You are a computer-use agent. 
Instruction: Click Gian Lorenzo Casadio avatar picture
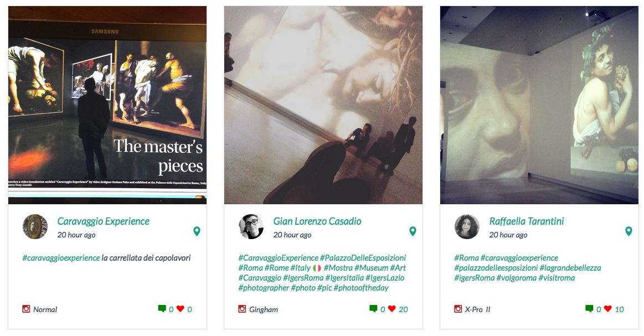tap(251, 226)
